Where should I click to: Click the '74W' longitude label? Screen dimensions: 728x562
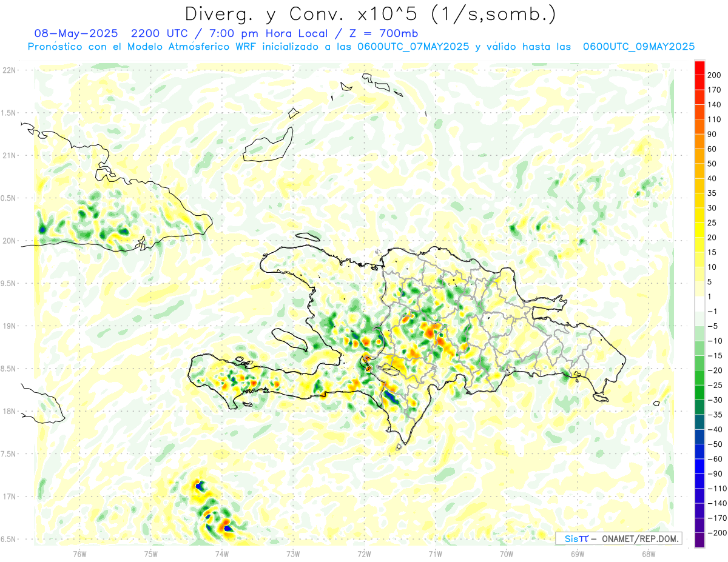click(x=222, y=553)
